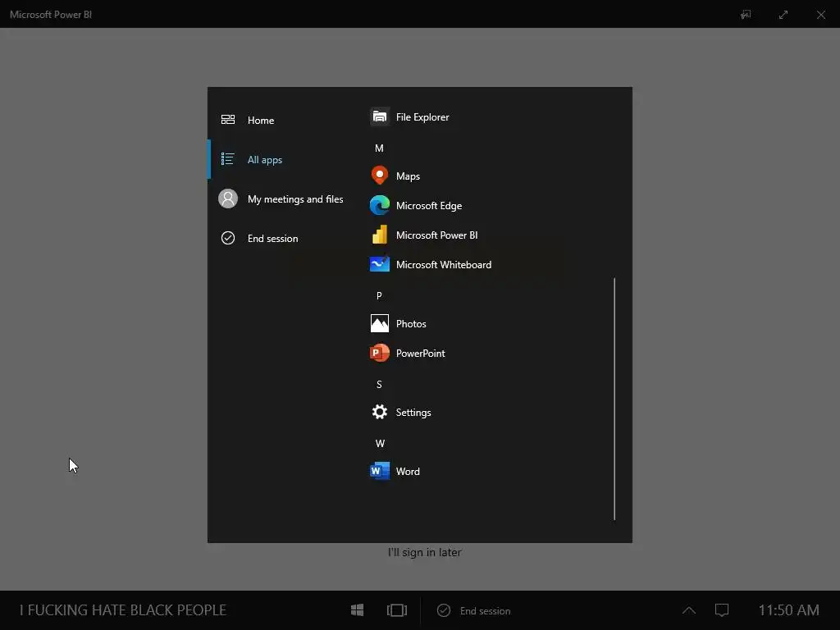Open the Windows Start button

coord(357,610)
